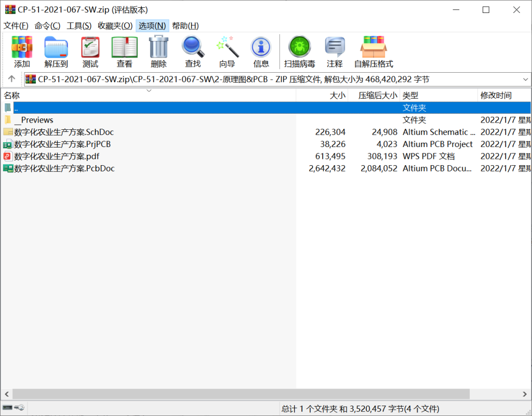Expand the archive path dropdown arrow
This screenshot has width=532, height=416.
point(525,79)
